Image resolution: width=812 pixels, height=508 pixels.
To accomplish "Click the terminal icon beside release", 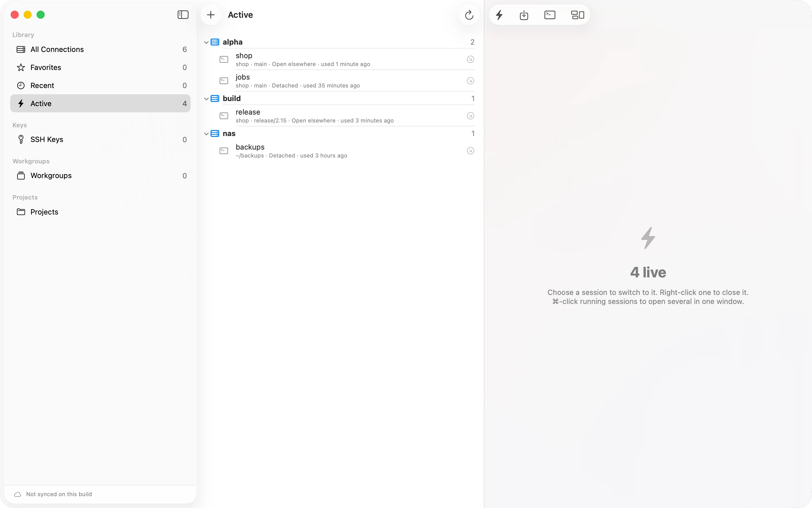I will 224,116.
